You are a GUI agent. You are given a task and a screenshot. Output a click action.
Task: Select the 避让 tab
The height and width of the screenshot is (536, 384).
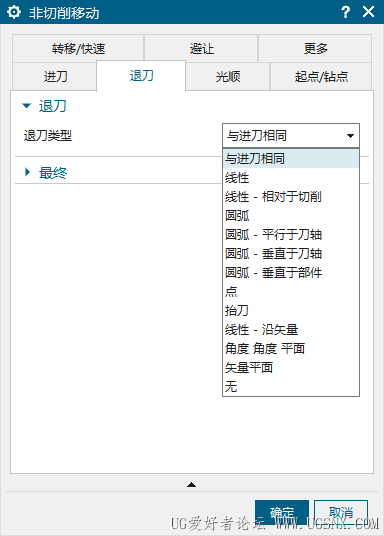[201, 49]
